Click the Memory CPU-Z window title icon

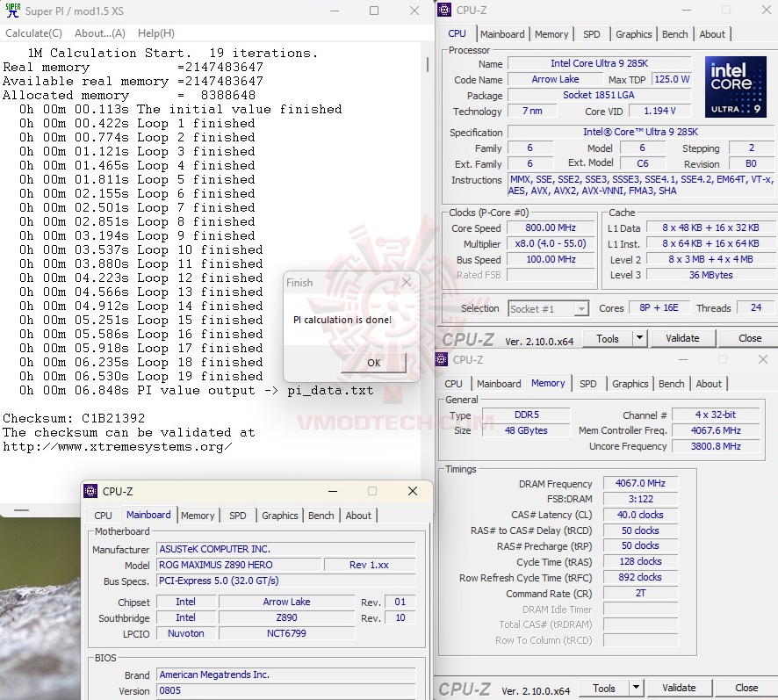[x=441, y=359]
